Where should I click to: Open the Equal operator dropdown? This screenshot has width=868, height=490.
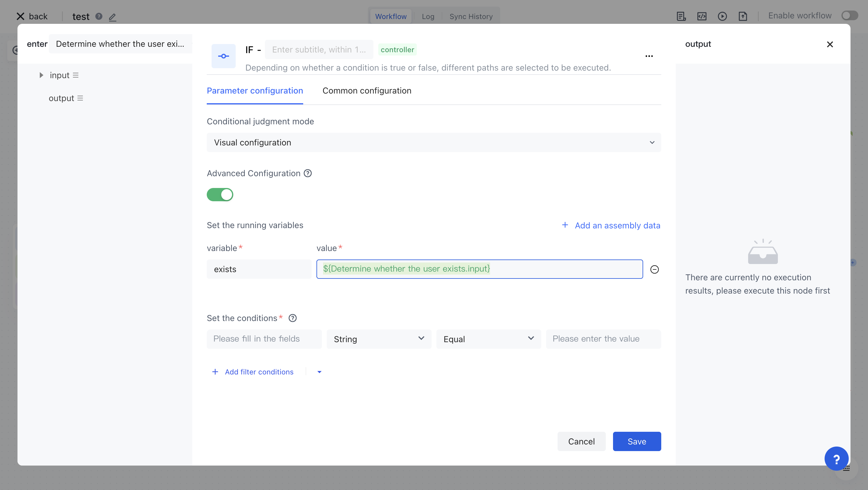(x=488, y=339)
